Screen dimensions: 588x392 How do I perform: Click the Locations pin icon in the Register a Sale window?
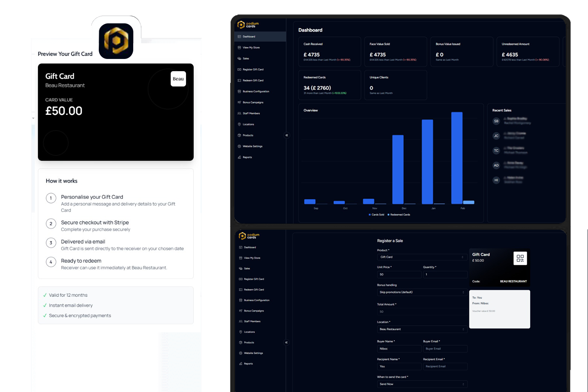point(241,332)
